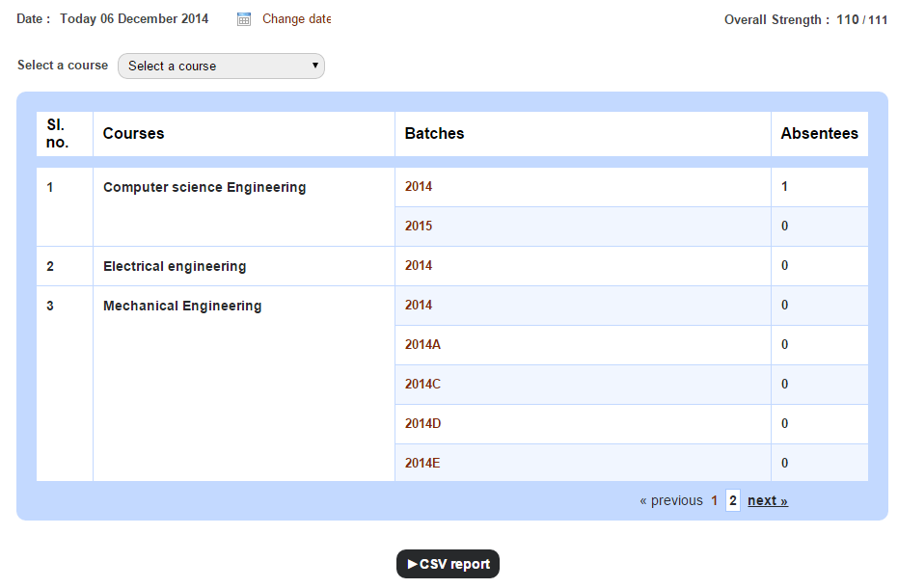This screenshot has height=588, width=898.
Task: Click the dropdown arrow on course selector
Action: pos(314,66)
